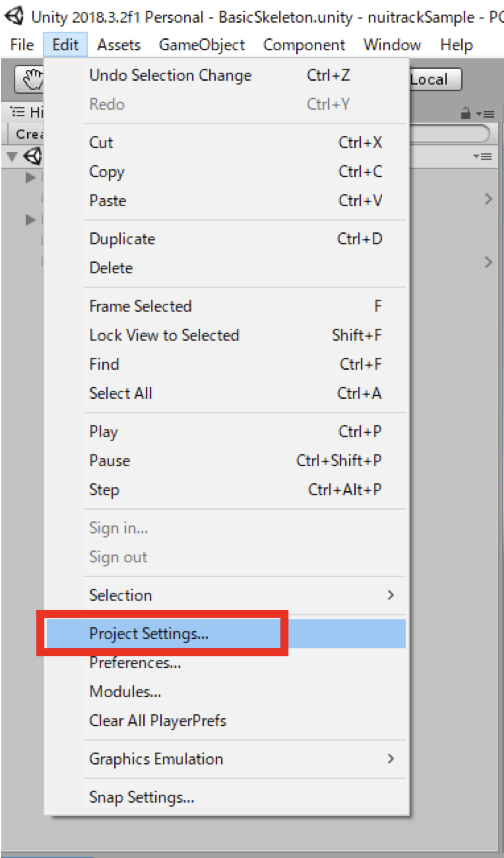Viewport: 504px width, 858px height.
Task: Expand the second child object triangle
Action: coord(31,220)
